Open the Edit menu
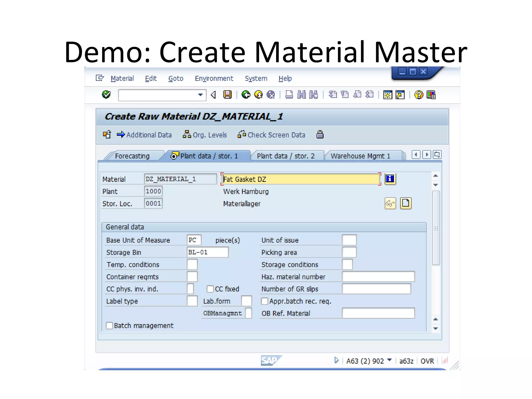This screenshot has width=532, height=399. pyautogui.click(x=151, y=78)
